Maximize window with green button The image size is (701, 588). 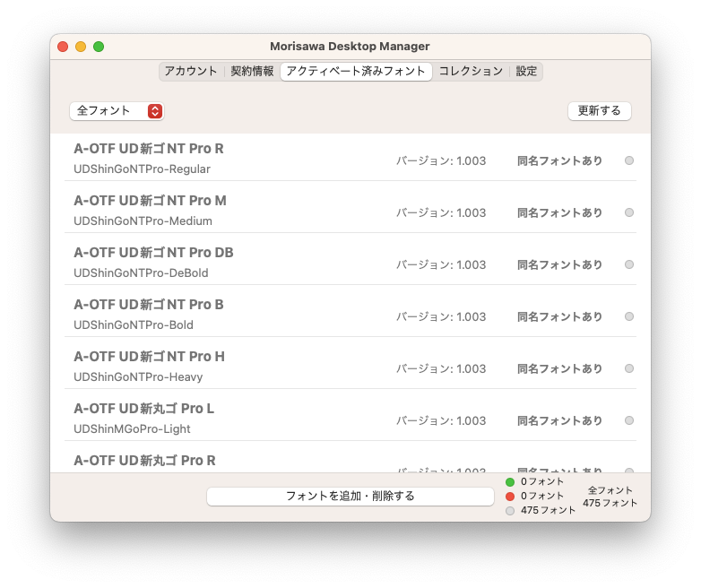(x=99, y=47)
